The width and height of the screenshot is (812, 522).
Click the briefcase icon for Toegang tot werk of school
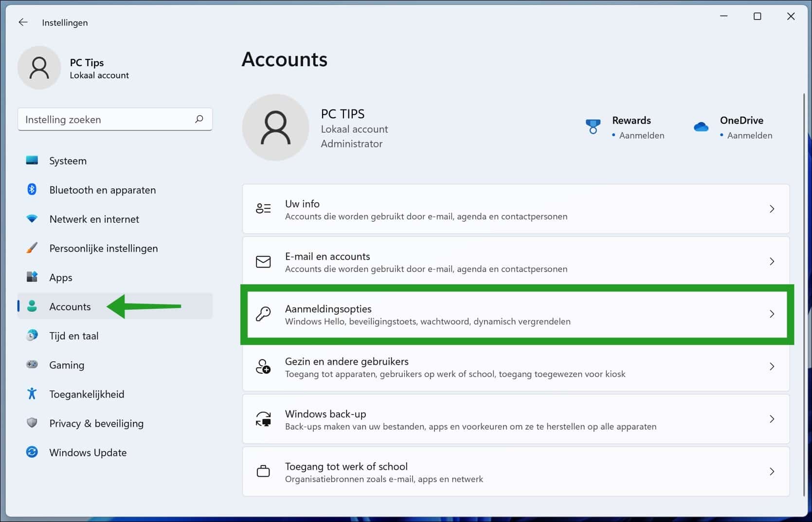click(x=263, y=471)
